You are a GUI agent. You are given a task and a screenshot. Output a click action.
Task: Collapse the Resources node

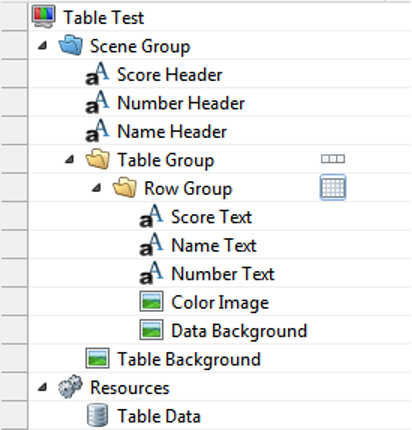tap(42, 387)
